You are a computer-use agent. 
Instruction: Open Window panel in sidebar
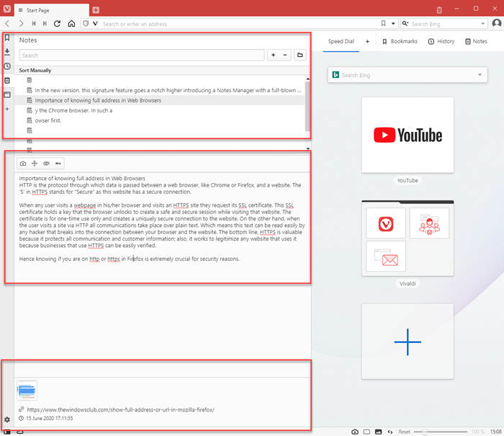tap(7, 94)
